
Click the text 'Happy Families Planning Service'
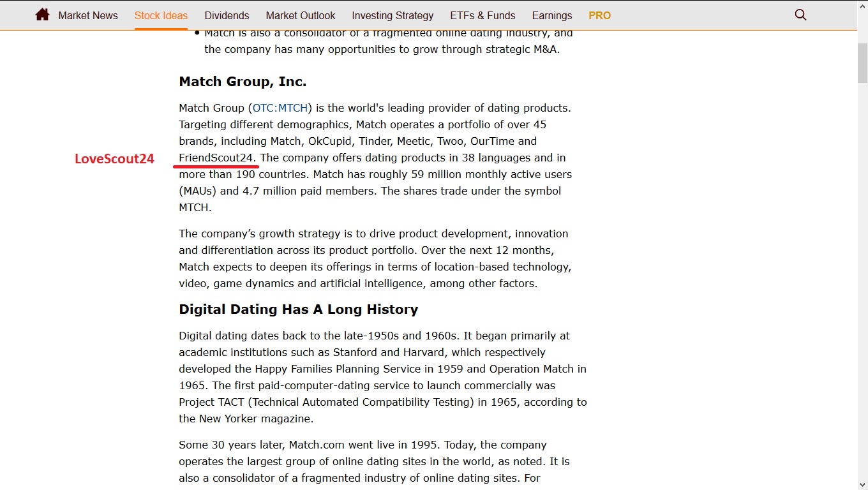tap(337, 369)
